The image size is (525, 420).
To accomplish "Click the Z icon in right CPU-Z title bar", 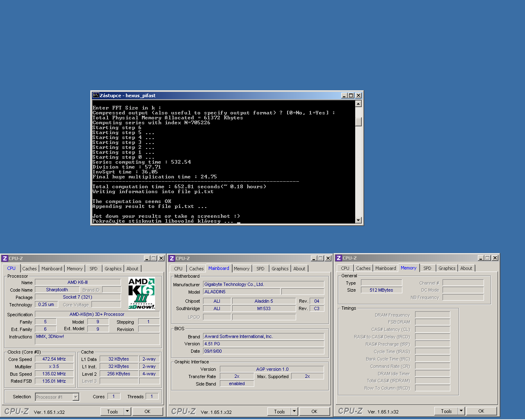I will (339, 258).
